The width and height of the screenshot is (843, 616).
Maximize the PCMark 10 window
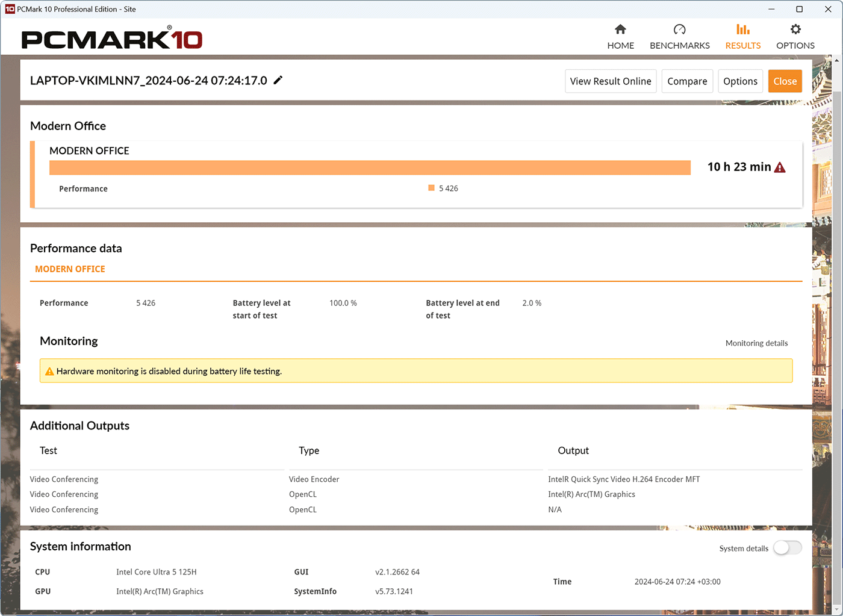coord(800,9)
